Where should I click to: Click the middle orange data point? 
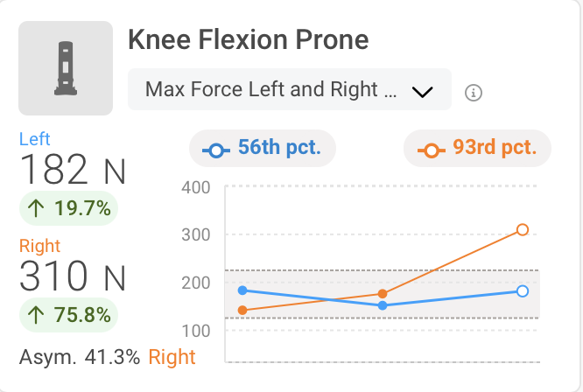tap(383, 294)
